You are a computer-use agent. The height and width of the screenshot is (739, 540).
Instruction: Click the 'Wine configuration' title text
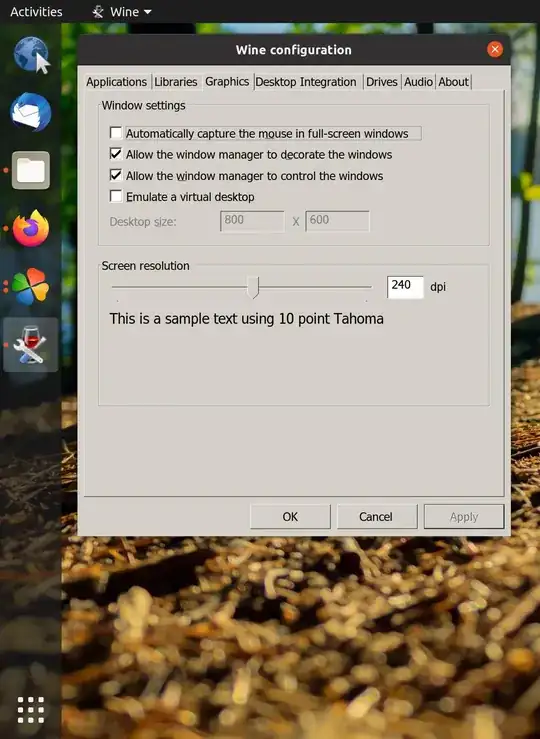pos(294,50)
